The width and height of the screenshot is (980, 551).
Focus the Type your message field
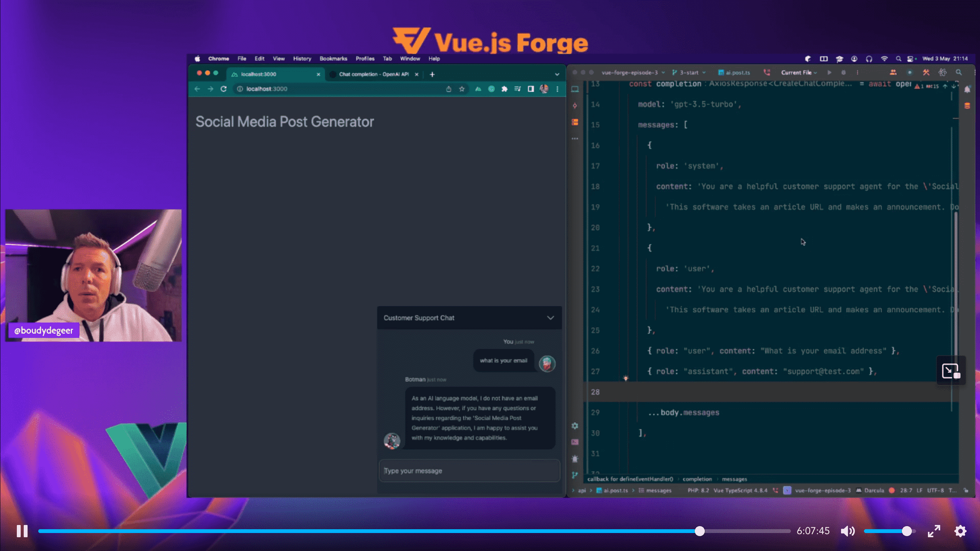(470, 471)
